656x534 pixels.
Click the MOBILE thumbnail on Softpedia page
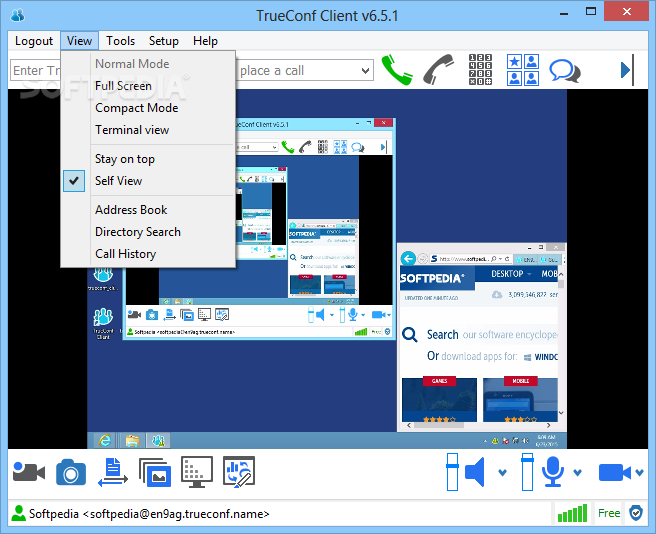point(520,399)
